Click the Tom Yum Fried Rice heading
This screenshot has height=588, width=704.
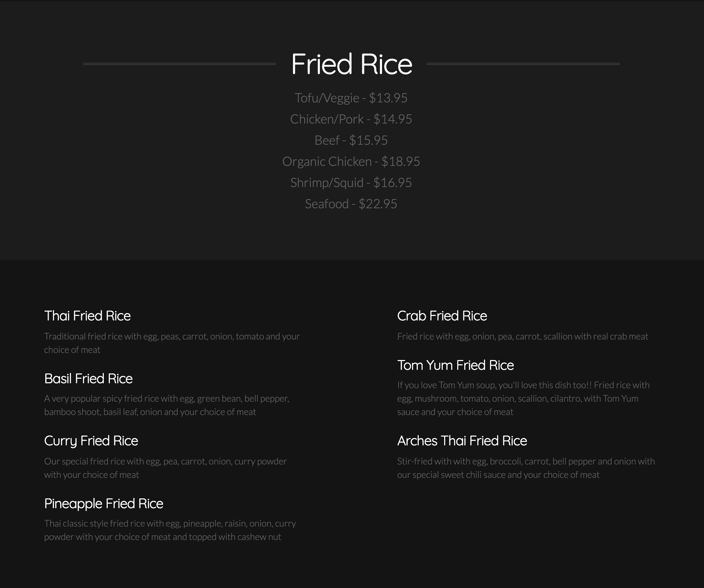coord(455,365)
